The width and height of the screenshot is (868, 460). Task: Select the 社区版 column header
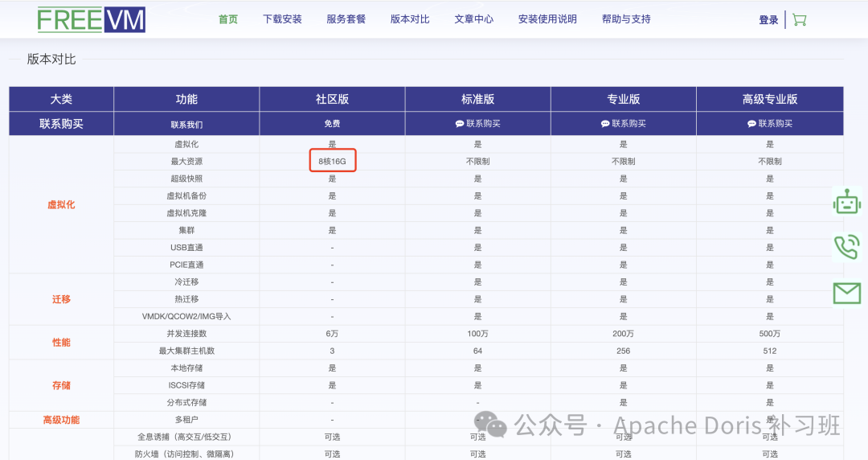pos(332,99)
